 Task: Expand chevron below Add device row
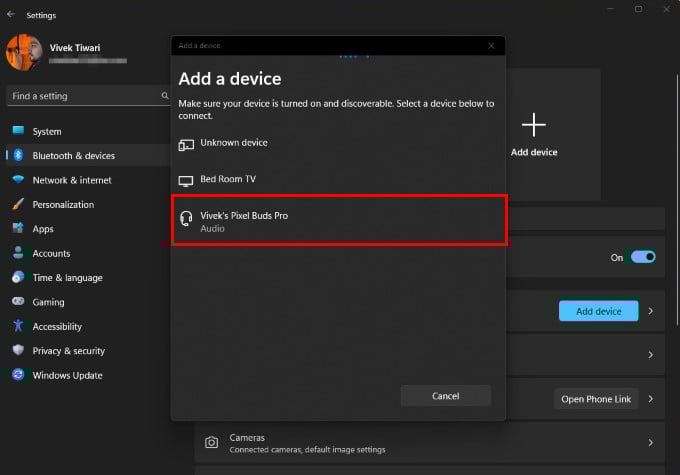(651, 355)
